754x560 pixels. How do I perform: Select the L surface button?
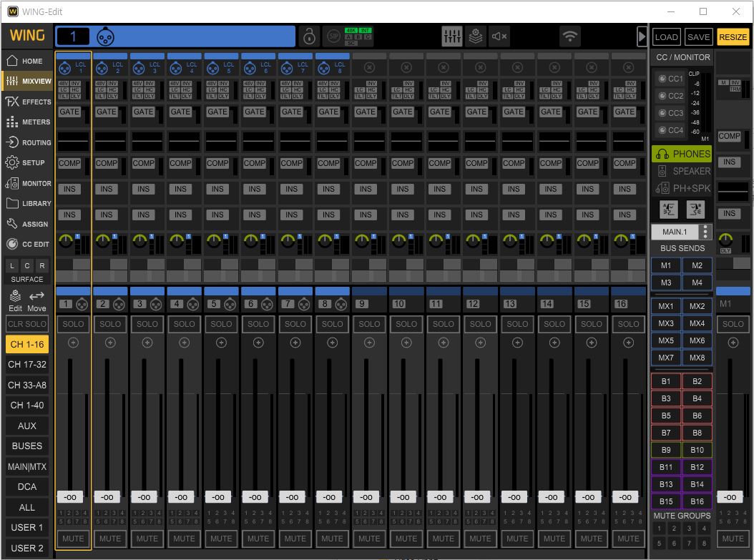click(x=12, y=266)
